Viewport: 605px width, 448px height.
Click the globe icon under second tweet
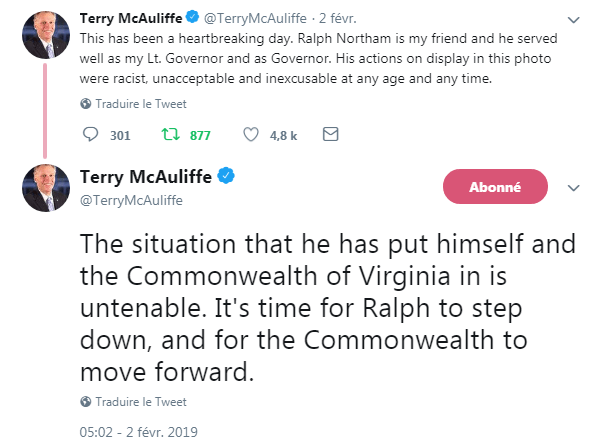tap(85, 402)
